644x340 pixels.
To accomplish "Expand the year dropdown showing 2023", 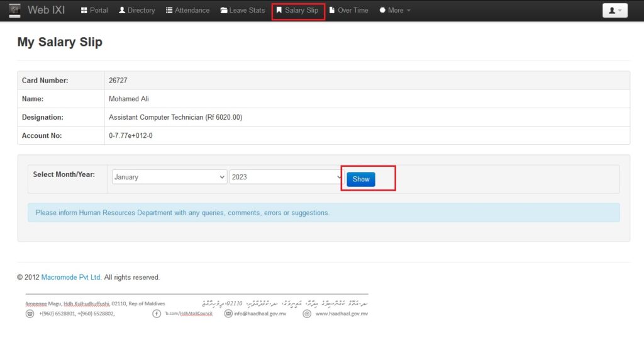I will 286,177.
